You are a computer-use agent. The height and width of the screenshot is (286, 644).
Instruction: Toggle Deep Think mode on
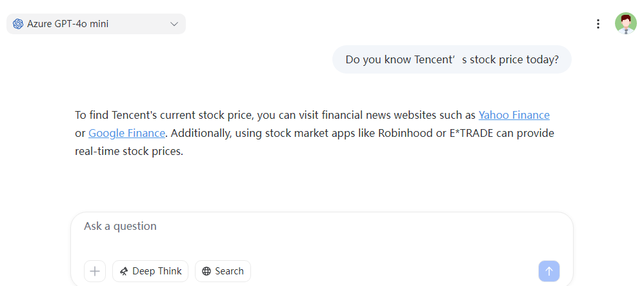coord(150,271)
